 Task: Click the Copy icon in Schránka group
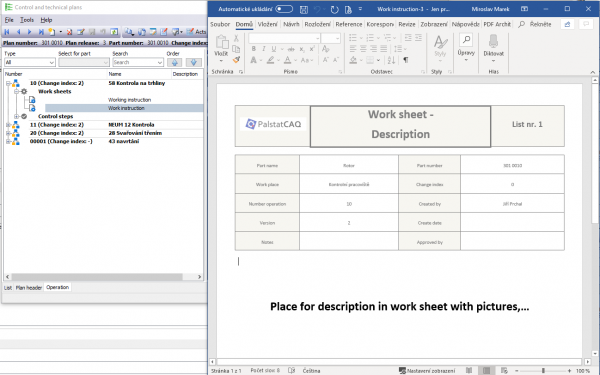pos(236,49)
